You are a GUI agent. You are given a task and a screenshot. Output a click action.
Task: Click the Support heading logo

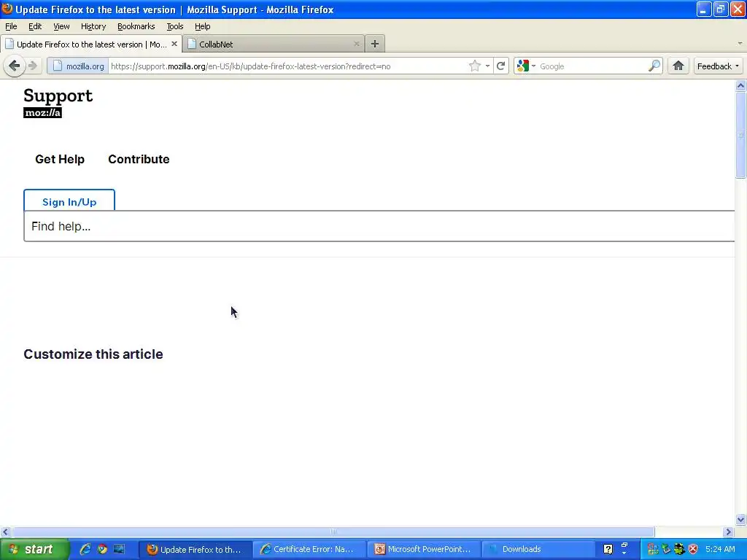coord(58,96)
